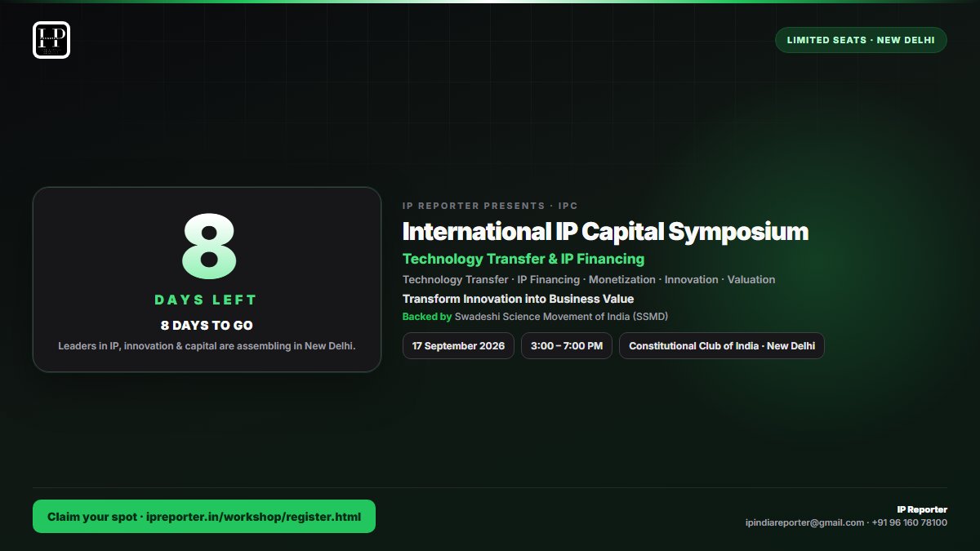
Task: Click the Backed by Swadeshi Science Movement line
Action: tap(536, 317)
